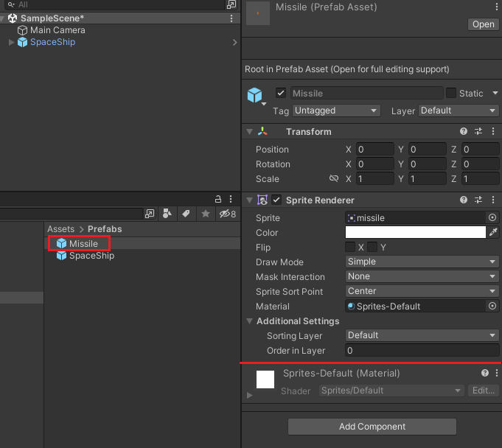Expand the Sprites-Default material foldout
Screen dimensions: 502x448
tap(250, 396)
